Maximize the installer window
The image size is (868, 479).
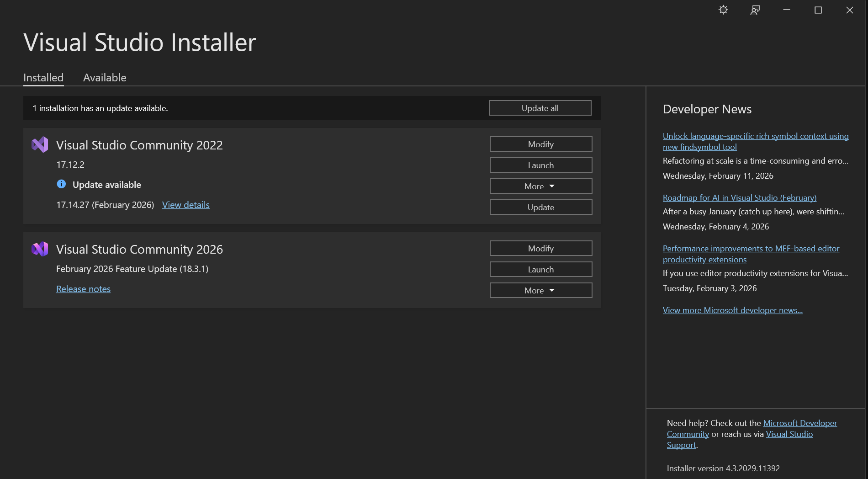click(818, 10)
